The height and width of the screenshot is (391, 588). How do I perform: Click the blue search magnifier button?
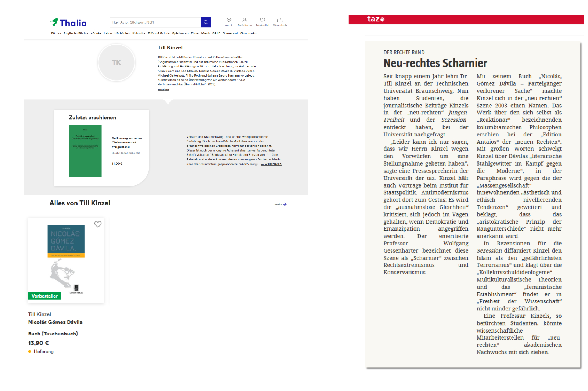[206, 22]
